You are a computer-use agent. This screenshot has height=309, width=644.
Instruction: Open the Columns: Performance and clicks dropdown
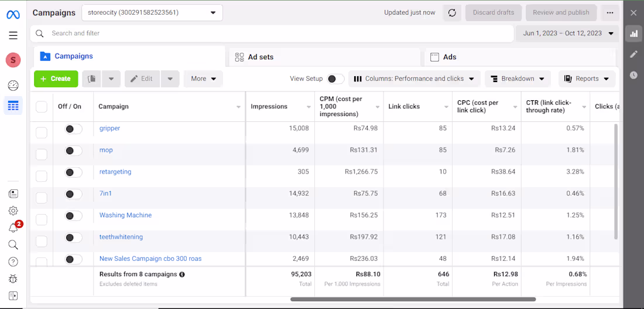tap(415, 79)
